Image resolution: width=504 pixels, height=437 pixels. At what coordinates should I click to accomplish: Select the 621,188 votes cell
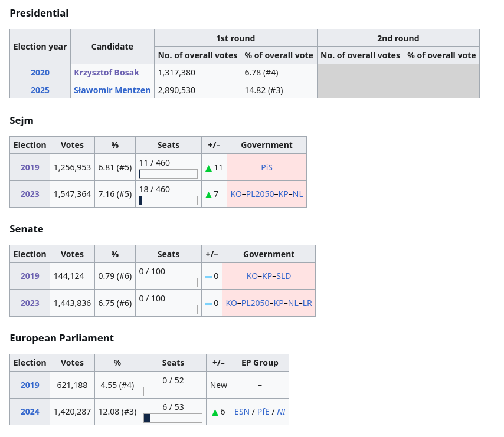73,385
